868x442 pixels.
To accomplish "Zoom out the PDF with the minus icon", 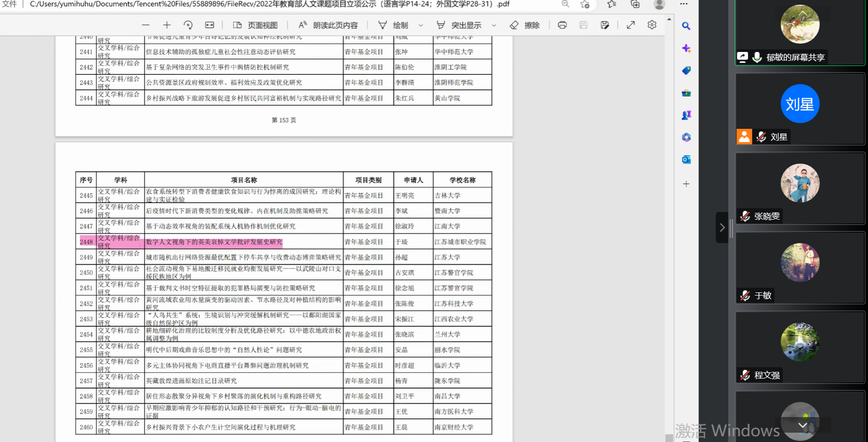I will pyautogui.click(x=146, y=25).
